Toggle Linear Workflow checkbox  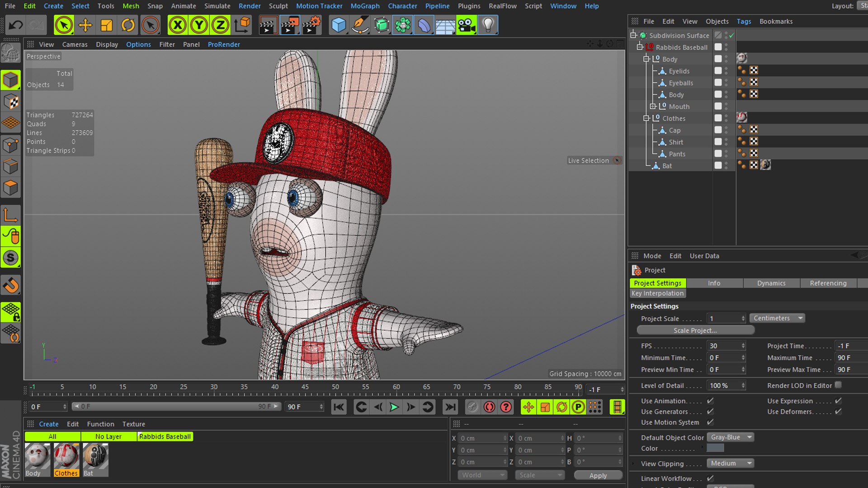coord(710,478)
